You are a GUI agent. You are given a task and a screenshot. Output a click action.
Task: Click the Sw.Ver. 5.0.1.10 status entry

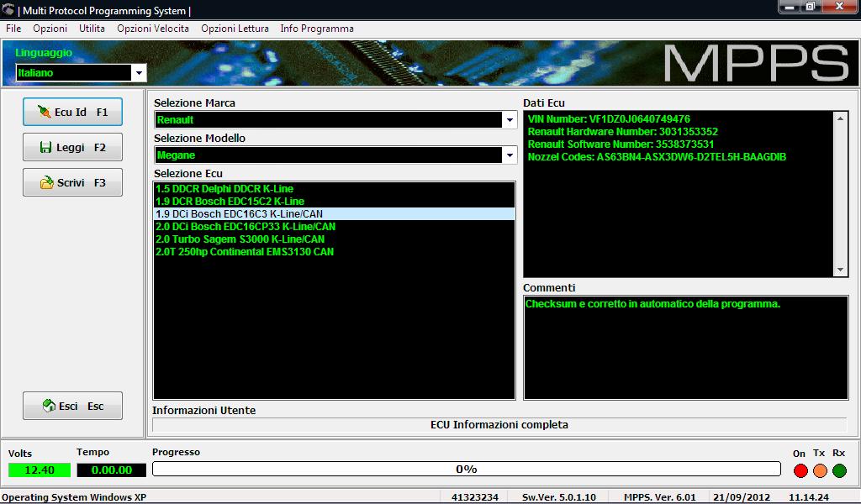tap(558, 497)
